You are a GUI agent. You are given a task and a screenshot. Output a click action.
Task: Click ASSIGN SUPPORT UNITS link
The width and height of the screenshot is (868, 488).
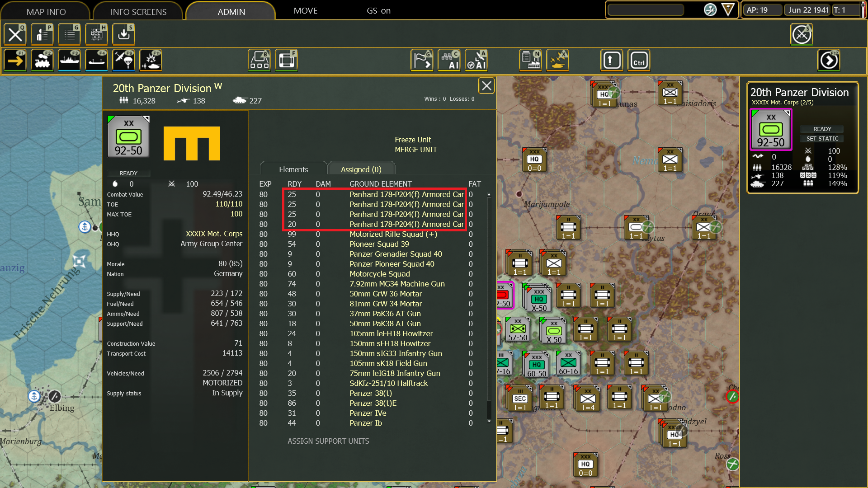point(328,441)
